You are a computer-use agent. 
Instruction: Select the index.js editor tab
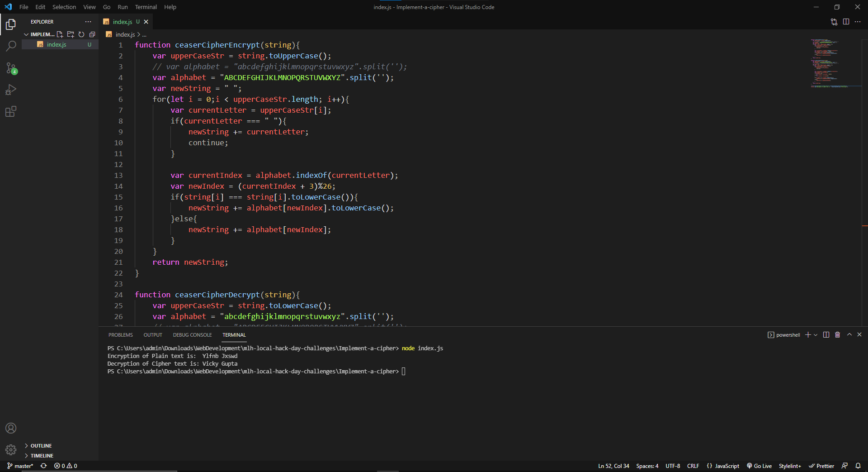pyautogui.click(x=122, y=22)
